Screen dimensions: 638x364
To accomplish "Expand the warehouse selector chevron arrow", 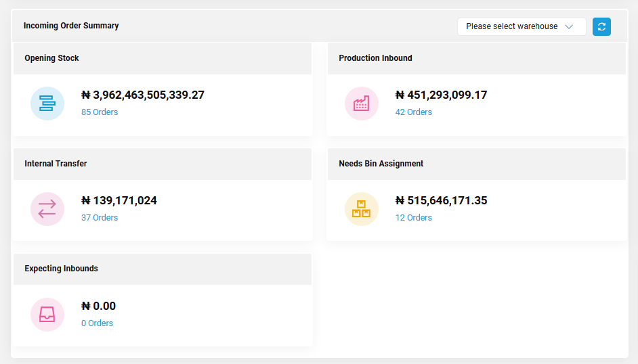I will [x=569, y=27].
